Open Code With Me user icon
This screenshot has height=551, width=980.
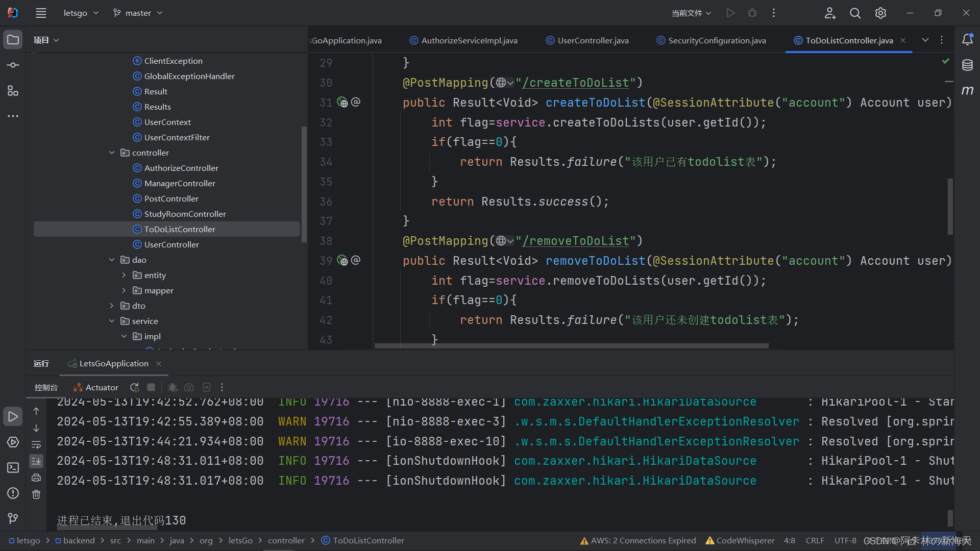tap(830, 13)
